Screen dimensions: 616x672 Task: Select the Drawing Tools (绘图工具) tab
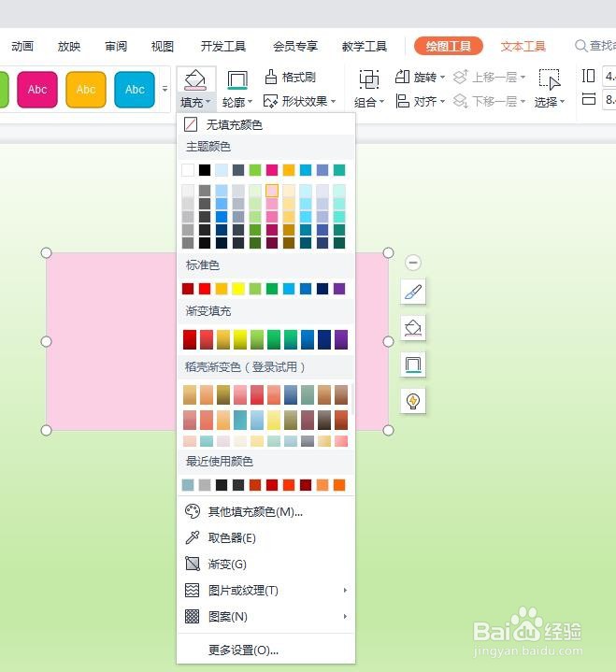point(449,46)
